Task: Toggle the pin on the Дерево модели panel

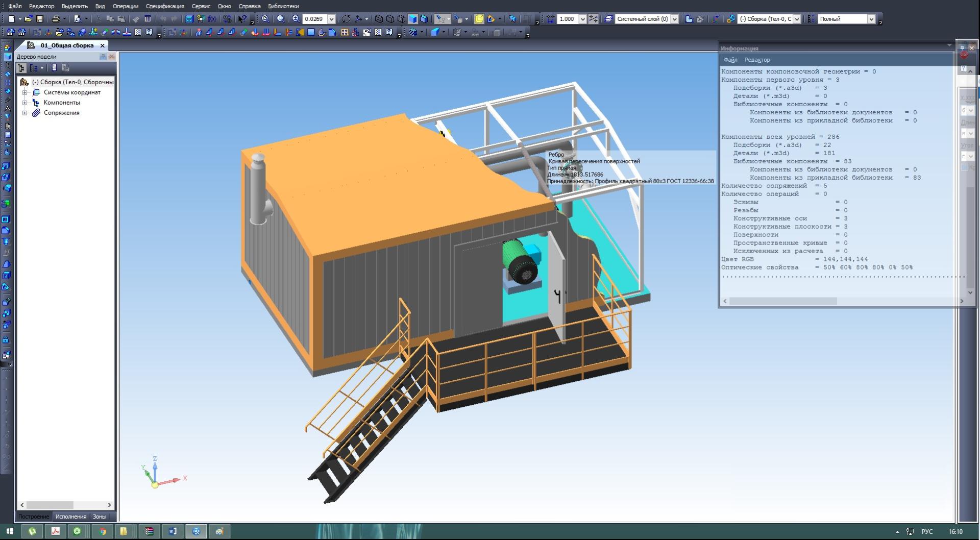Action: pyautogui.click(x=103, y=57)
